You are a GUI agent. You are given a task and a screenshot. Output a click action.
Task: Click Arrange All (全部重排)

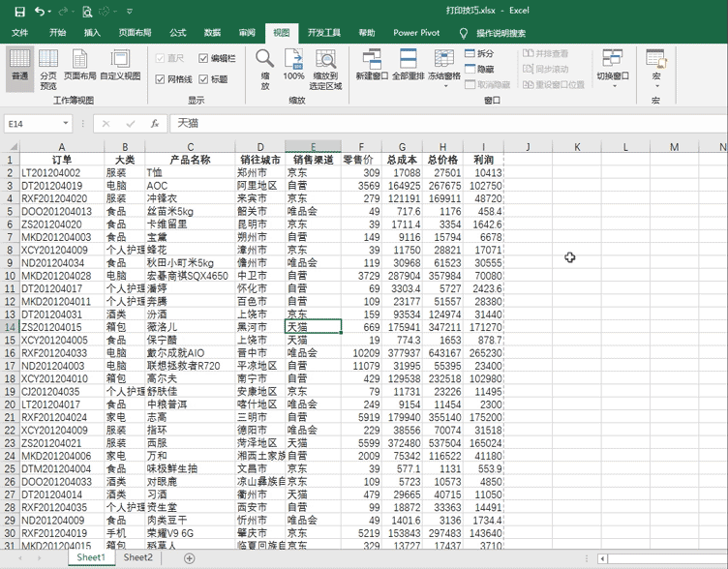click(409, 65)
